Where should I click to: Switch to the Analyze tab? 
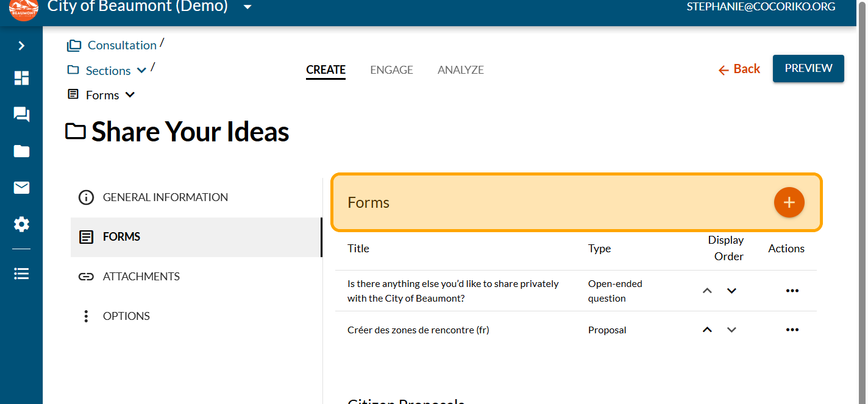(x=460, y=70)
